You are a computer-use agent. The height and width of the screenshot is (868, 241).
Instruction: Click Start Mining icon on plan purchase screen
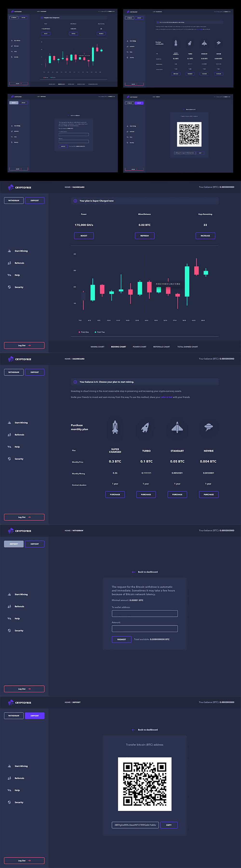[x=9, y=423]
